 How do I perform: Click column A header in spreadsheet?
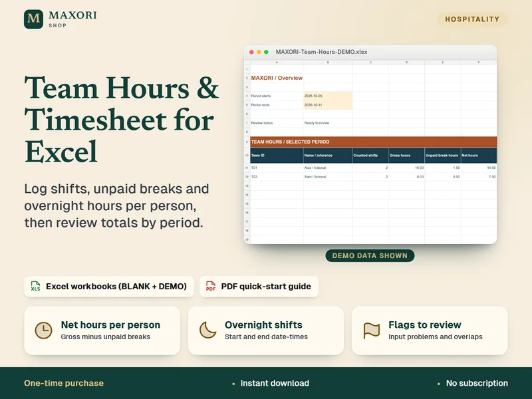[277, 63]
